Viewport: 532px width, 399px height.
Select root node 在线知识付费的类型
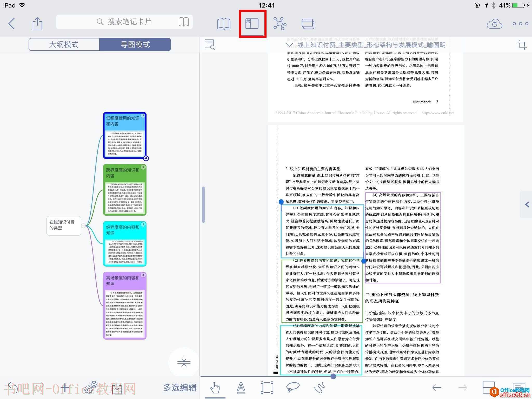tap(64, 225)
